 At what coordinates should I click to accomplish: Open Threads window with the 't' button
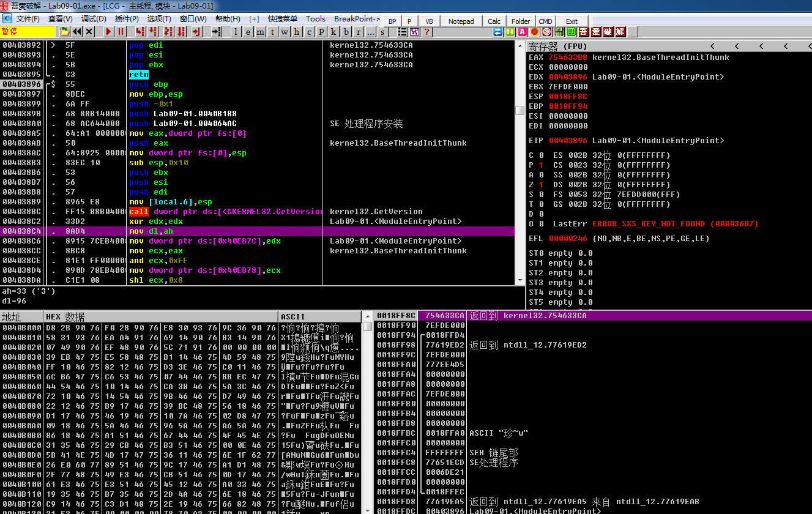click(x=272, y=32)
